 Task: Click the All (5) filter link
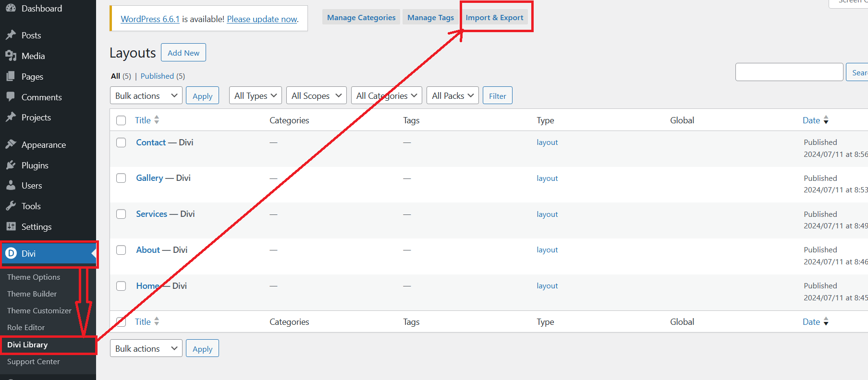[x=121, y=76]
